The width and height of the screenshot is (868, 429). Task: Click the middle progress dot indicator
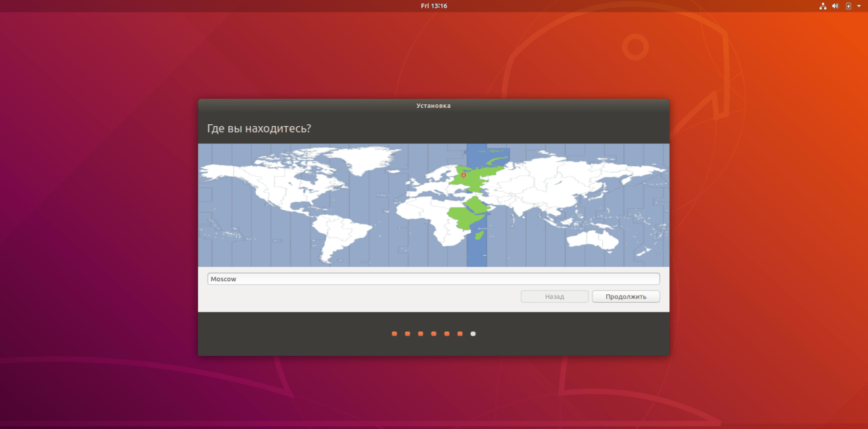click(x=433, y=333)
